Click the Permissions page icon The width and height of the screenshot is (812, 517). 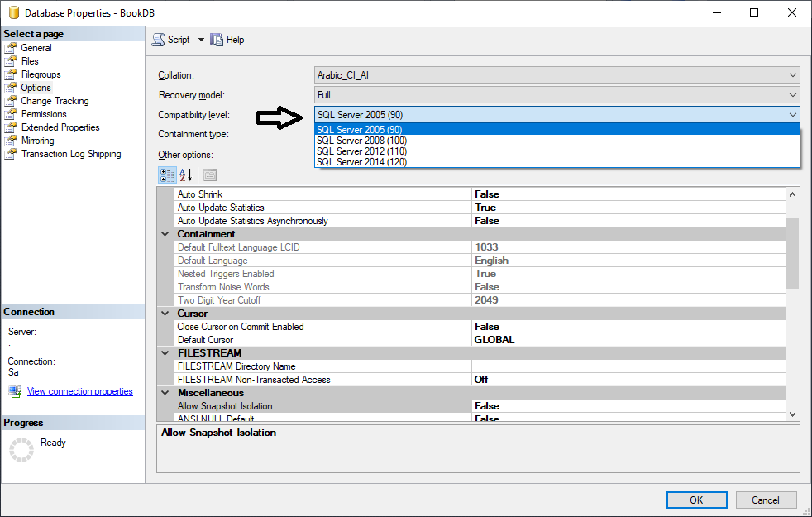pyautogui.click(x=11, y=114)
